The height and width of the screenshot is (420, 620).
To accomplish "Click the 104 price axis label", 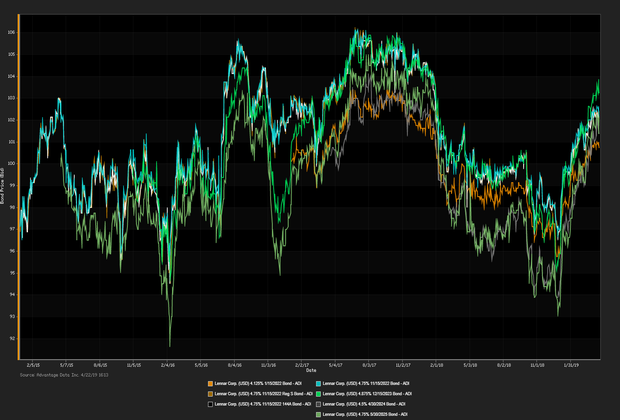I will [x=11, y=76].
